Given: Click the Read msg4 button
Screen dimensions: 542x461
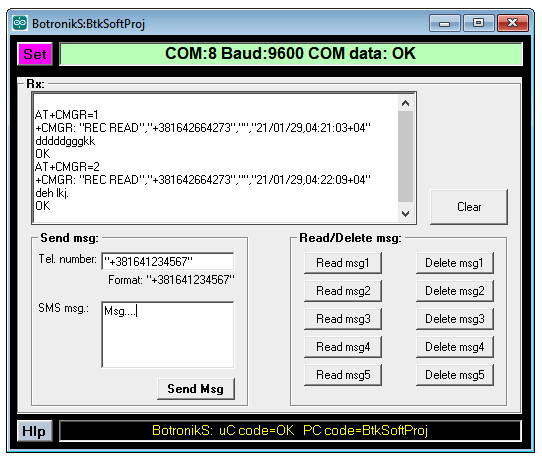Looking at the screenshot, I should pyautogui.click(x=343, y=347).
